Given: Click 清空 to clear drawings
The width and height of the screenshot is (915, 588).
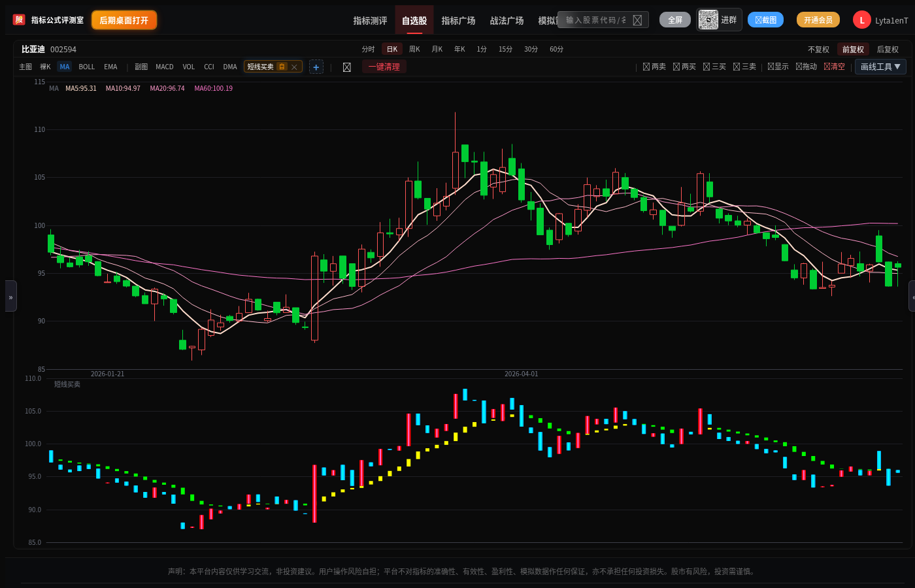Looking at the screenshot, I should [x=834, y=67].
